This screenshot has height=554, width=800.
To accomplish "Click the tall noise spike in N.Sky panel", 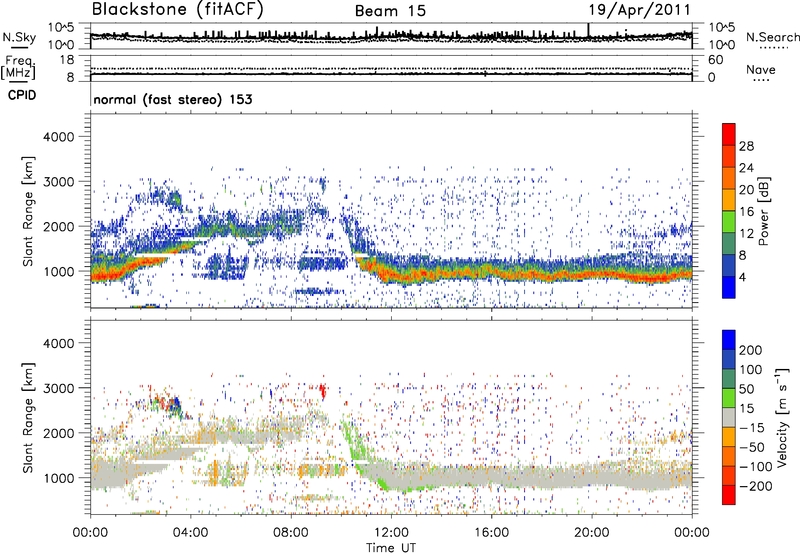I will click(x=588, y=30).
